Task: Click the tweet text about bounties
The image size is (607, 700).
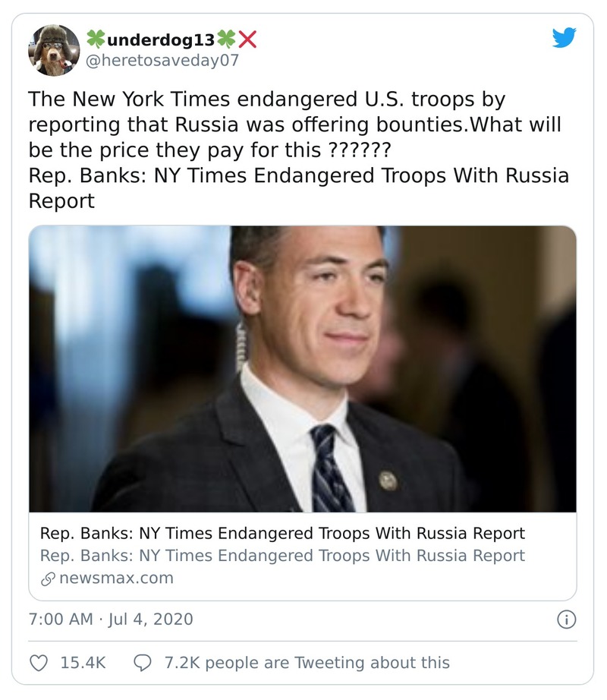Action: point(294,125)
